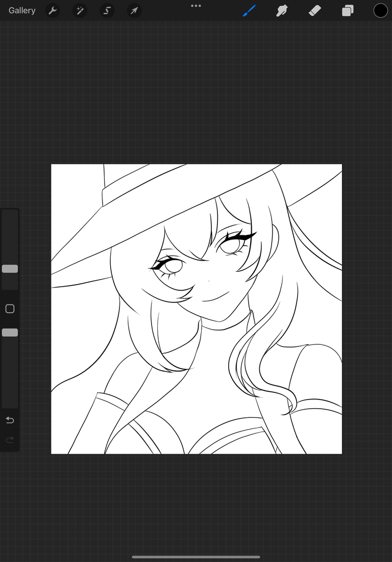Tap the square modify button in sidebar
The image size is (392, 562).
tap(10, 309)
